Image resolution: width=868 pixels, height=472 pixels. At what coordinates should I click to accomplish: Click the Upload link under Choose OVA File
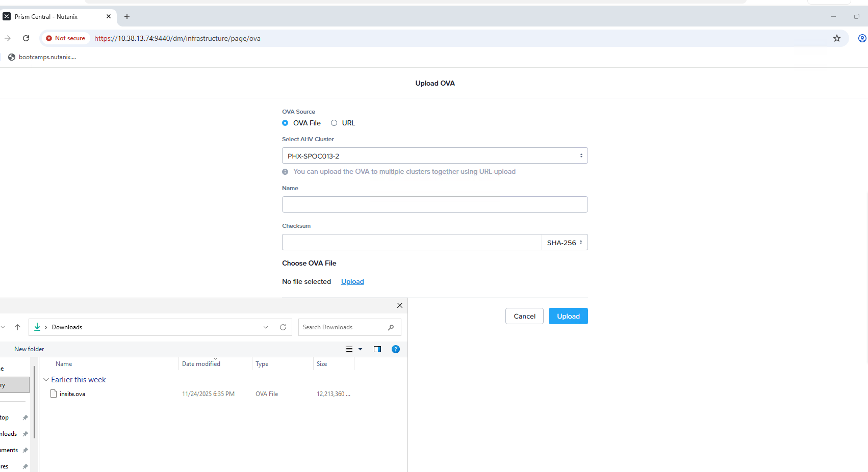(x=352, y=281)
